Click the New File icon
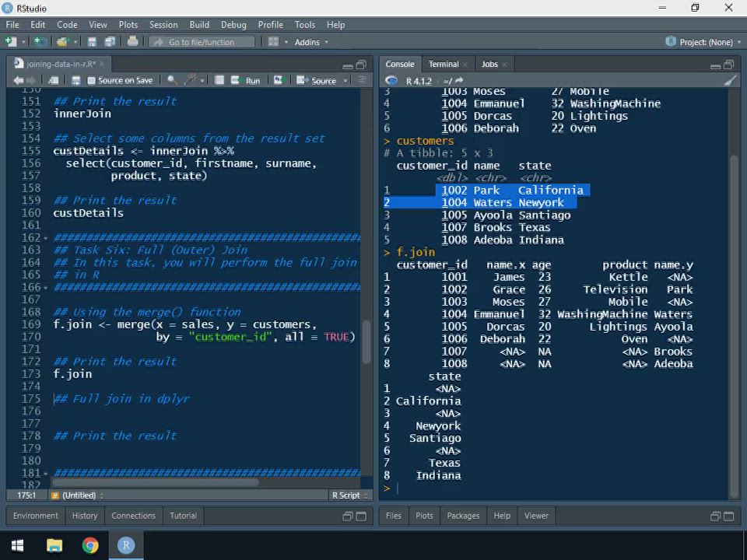Viewport: 747px width, 560px height. pos(11,41)
